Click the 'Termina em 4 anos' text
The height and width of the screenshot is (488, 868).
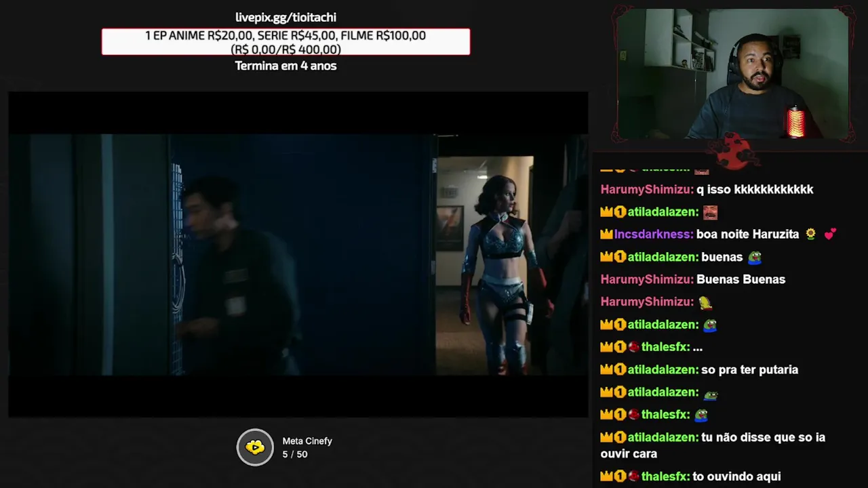(x=285, y=66)
